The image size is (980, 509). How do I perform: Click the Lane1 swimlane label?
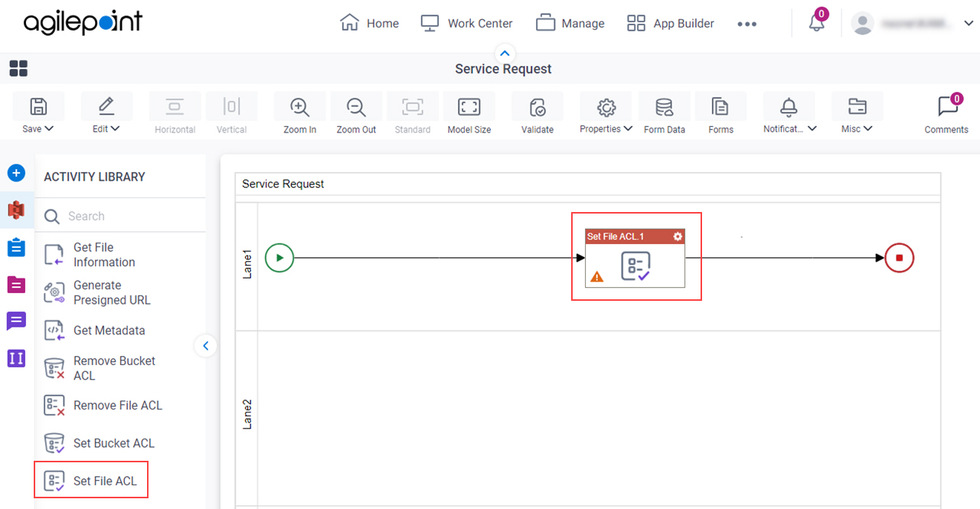pyautogui.click(x=247, y=264)
